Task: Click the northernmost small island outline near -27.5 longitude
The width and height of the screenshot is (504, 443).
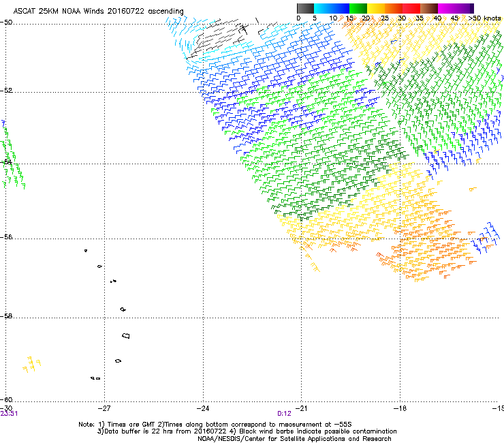Action: [86, 250]
